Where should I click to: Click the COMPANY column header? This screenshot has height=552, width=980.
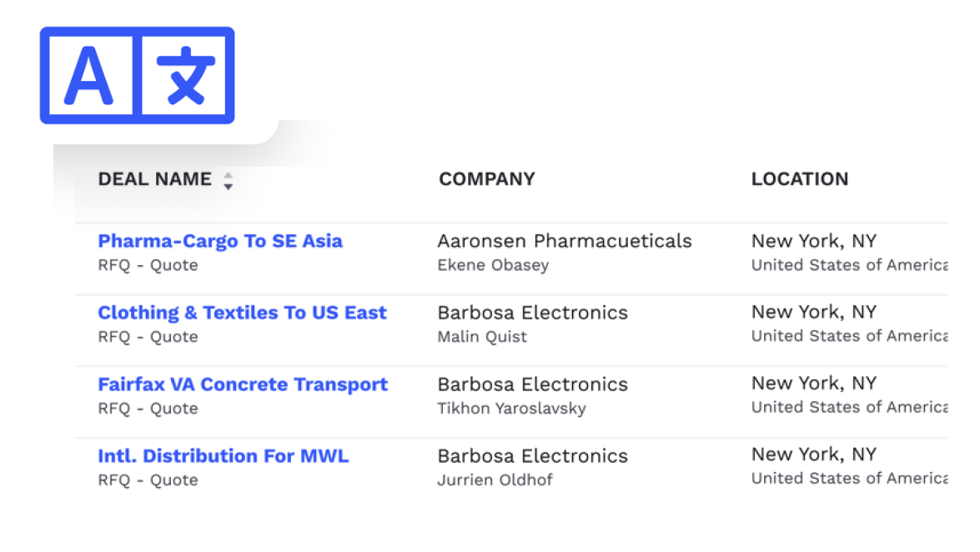click(487, 179)
